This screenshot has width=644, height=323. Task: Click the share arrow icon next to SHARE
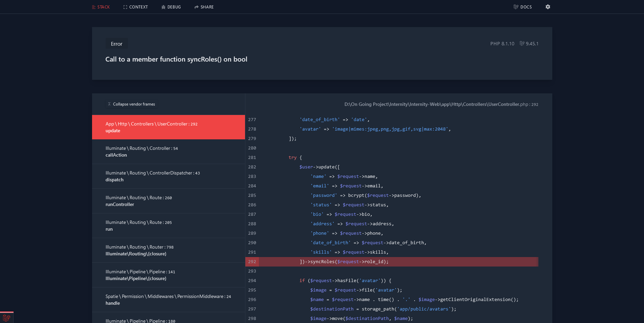pos(196,7)
